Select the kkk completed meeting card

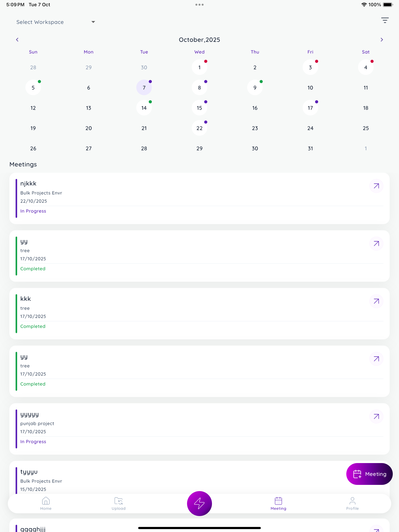click(x=169, y=313)
